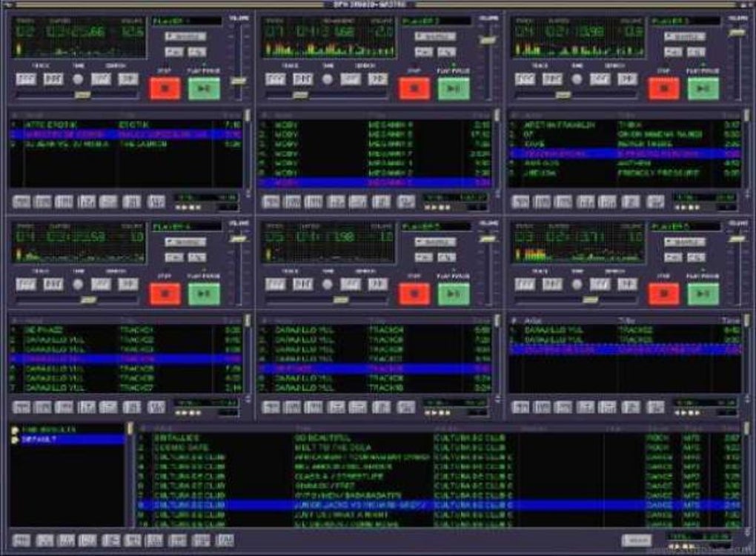The height and width of the screenshot is (556, 756).
Task: Click Play/Pause on Player 2
Action: 453,89
